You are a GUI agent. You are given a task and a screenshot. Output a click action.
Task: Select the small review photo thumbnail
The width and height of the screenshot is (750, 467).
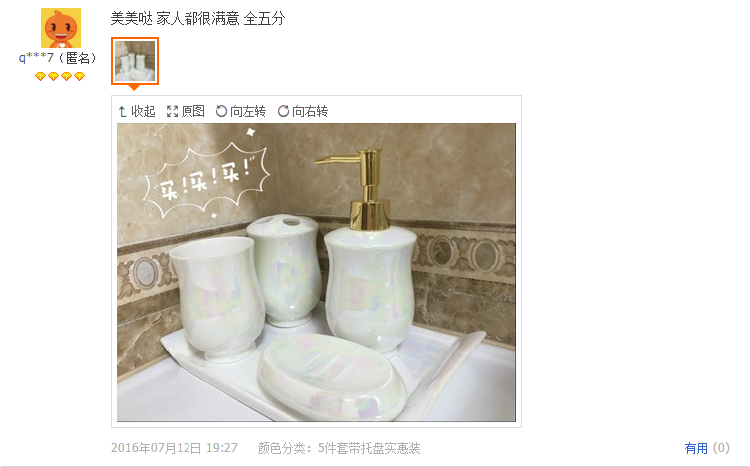[x=135, y=61]
